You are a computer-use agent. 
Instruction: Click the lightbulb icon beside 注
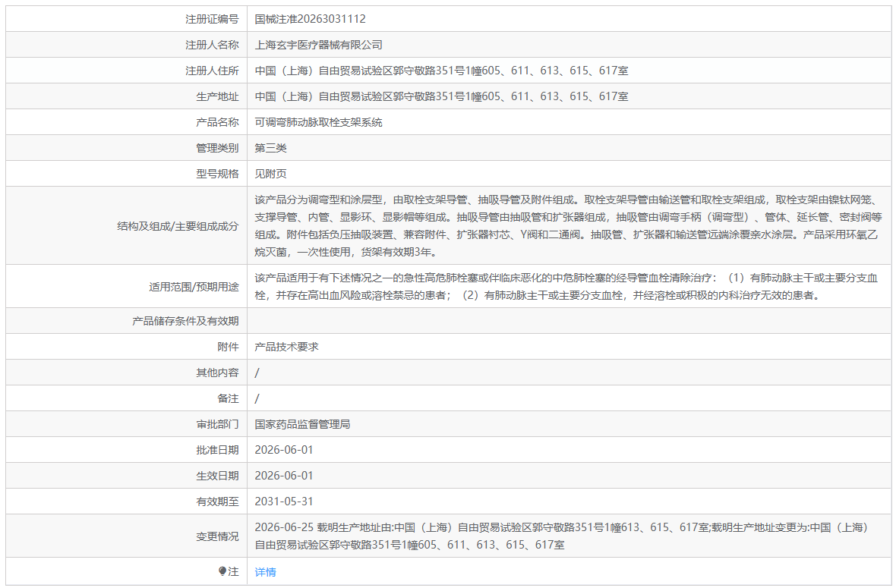(x=222, y=571)
